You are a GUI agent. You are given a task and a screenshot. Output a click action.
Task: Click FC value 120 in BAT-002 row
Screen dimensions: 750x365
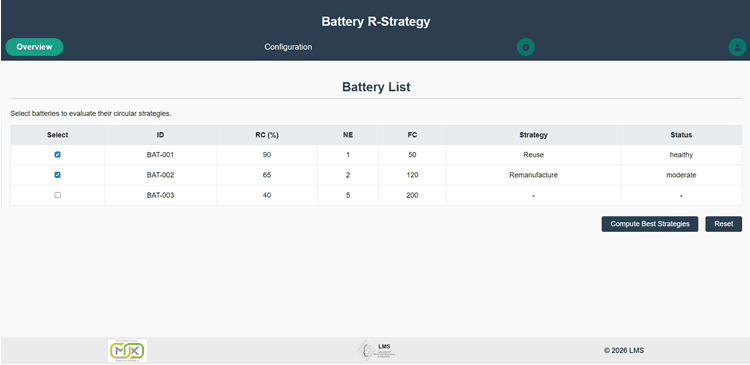coord(412,175)
